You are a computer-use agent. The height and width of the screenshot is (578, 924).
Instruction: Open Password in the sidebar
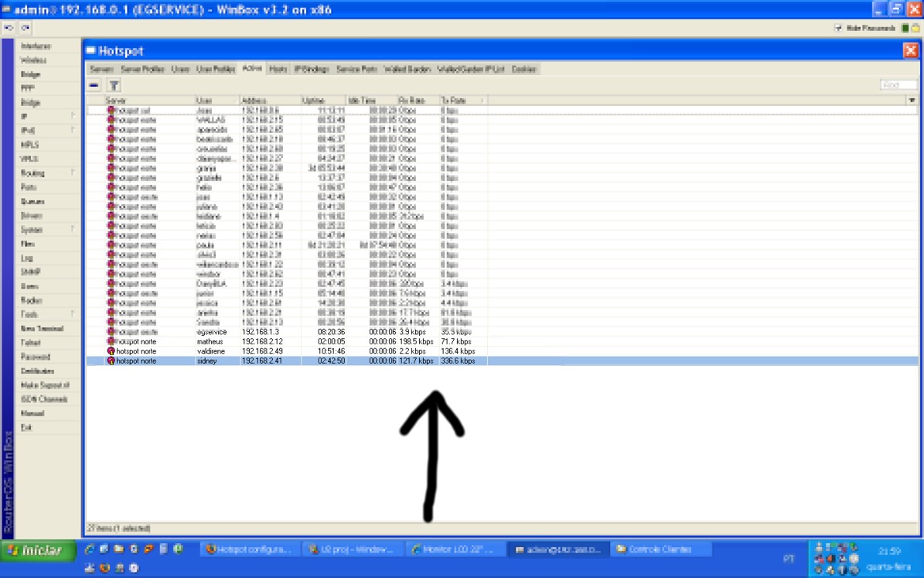(36, 357)
